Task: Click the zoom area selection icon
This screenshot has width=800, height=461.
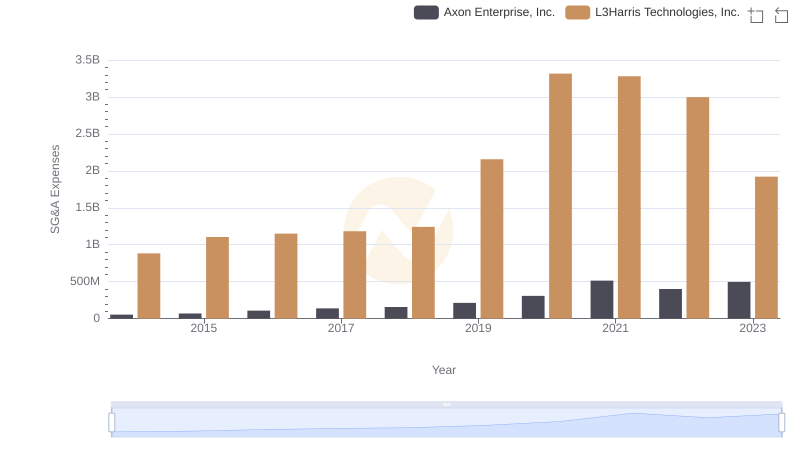Action: point(756,15)
